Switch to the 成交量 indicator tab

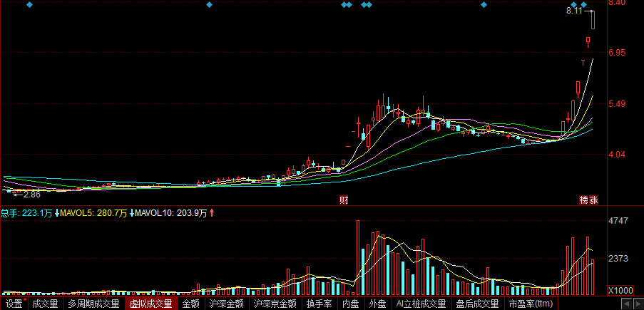(x=45, y=304)
